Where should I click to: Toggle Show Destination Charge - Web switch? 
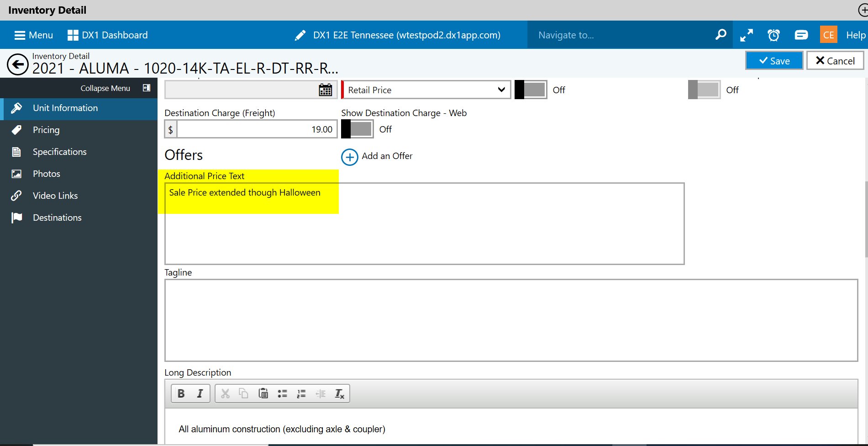[357, 129]
